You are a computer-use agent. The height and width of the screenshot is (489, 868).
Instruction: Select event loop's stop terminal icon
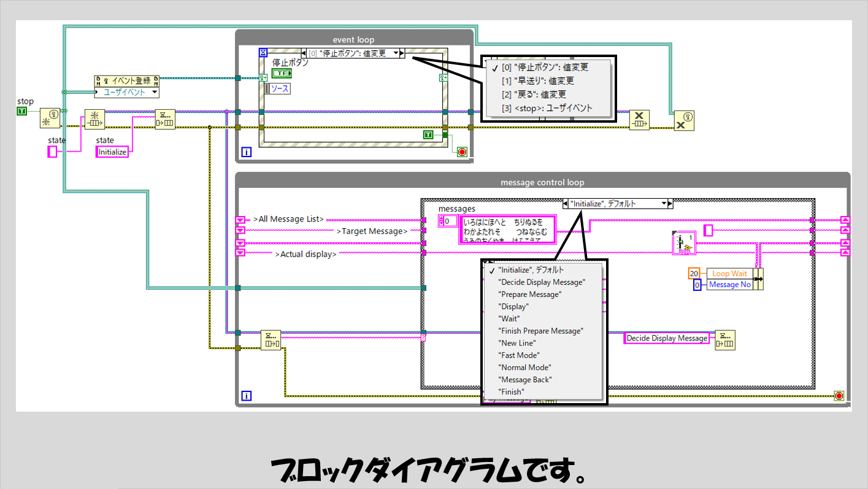point(462,152)
